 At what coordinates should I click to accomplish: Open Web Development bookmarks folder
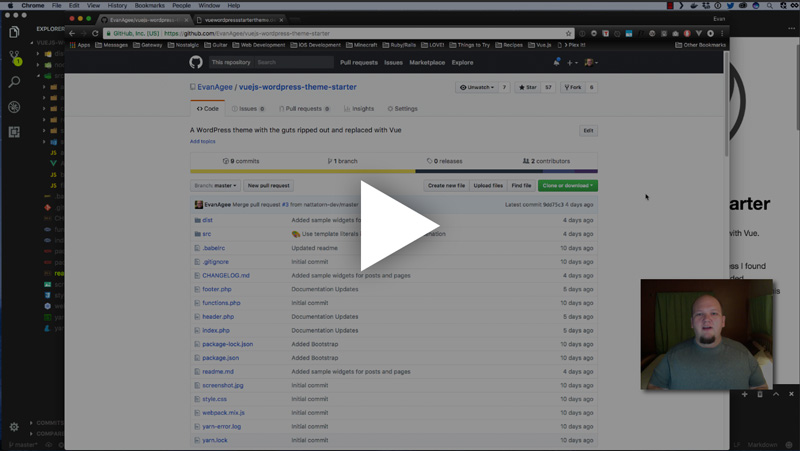259,45
